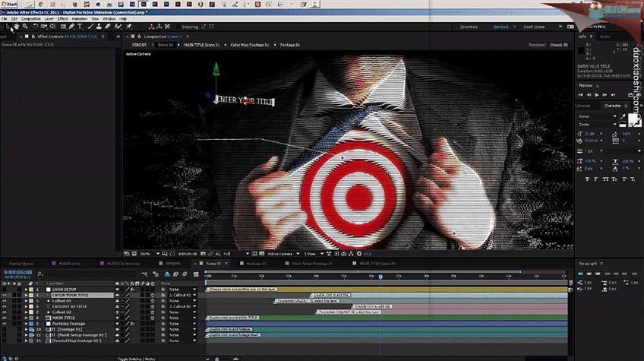Select the Horizontal Type tool

point(80,27)
